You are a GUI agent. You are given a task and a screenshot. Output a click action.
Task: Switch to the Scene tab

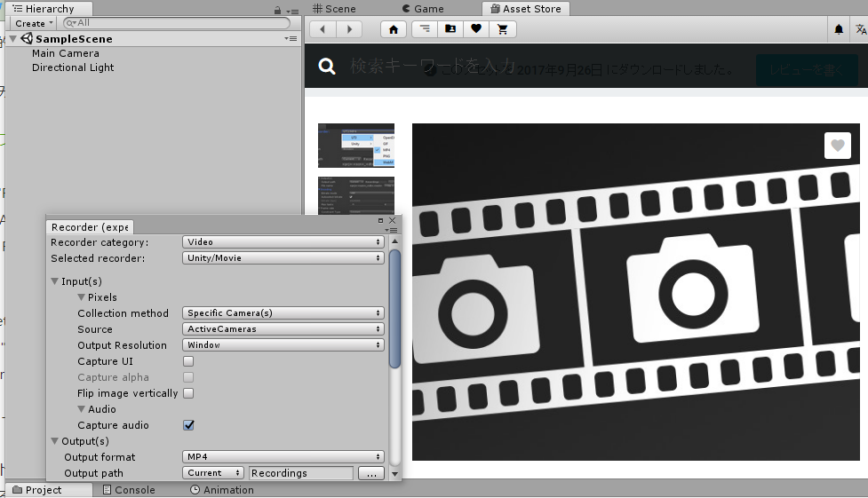point(334,9)
